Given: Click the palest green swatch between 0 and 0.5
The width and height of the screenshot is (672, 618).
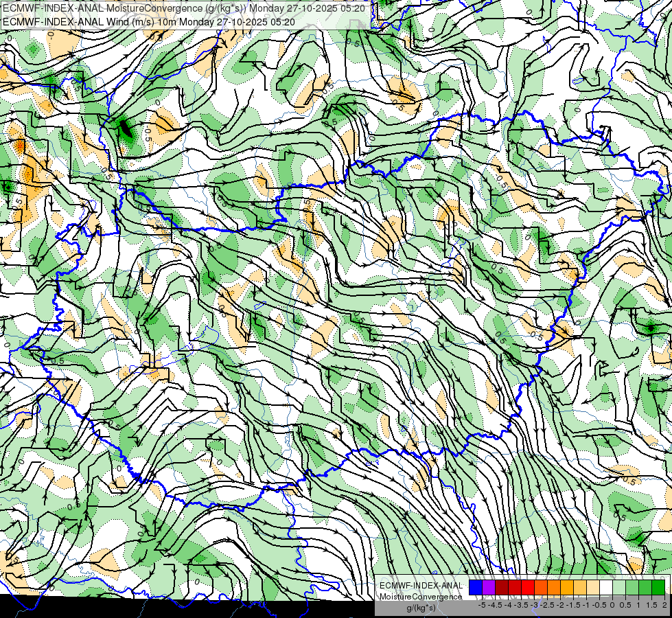Looking at the screenshot, I should click(x=619, y=587).
